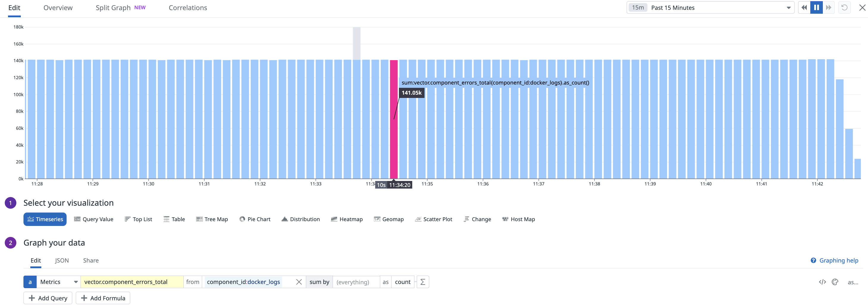
Task: Select the Pie Chart visualization
Action: (x=255, y=219)
